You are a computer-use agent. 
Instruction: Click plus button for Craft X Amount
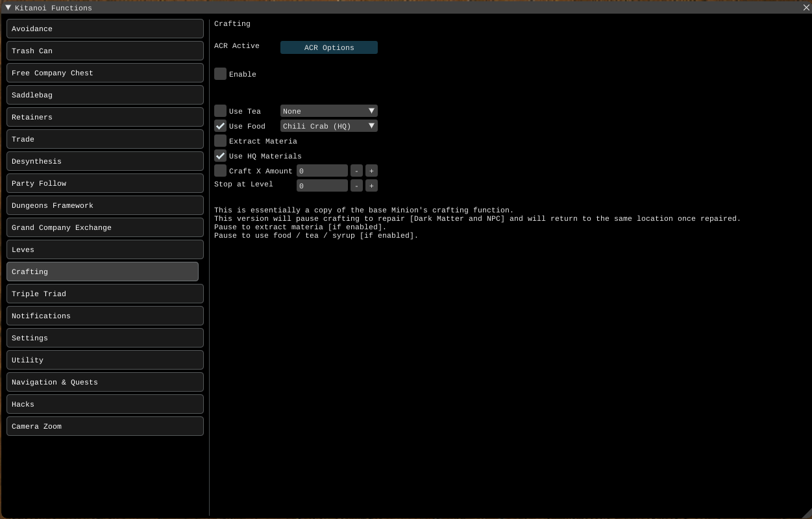(x=371, y=171)
